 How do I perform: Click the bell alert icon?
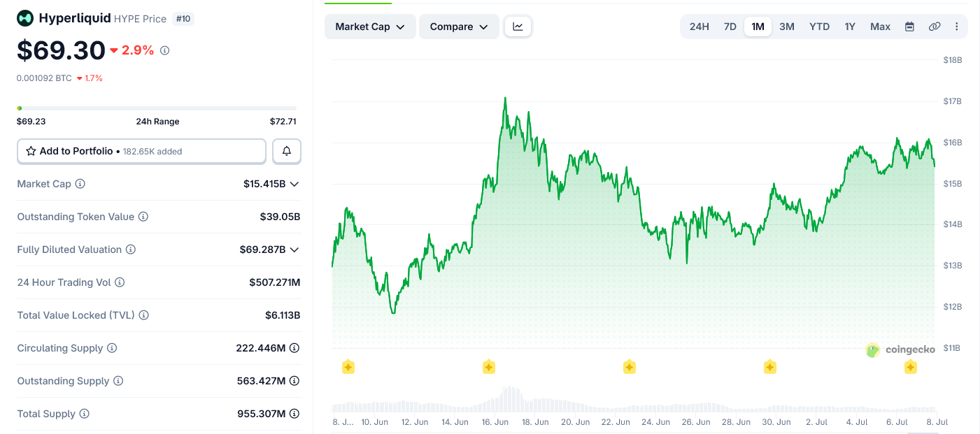click(287, 151)
